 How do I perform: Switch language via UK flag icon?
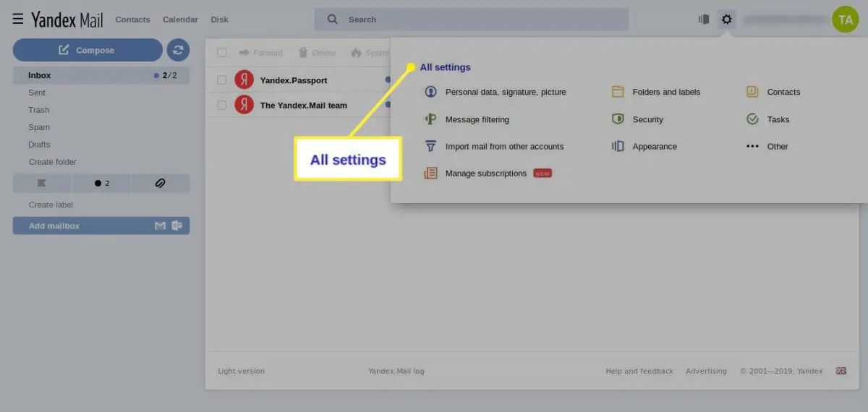[841, 371]
